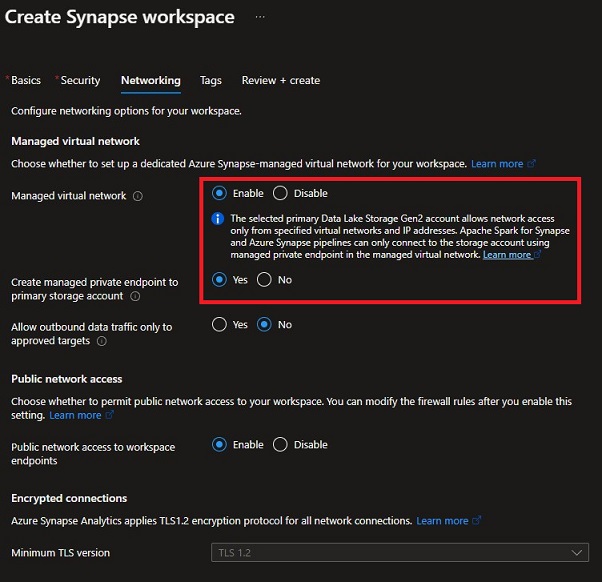
Task: Open the ellipsis menu beside the page title
Action: [x=260, y=17]
